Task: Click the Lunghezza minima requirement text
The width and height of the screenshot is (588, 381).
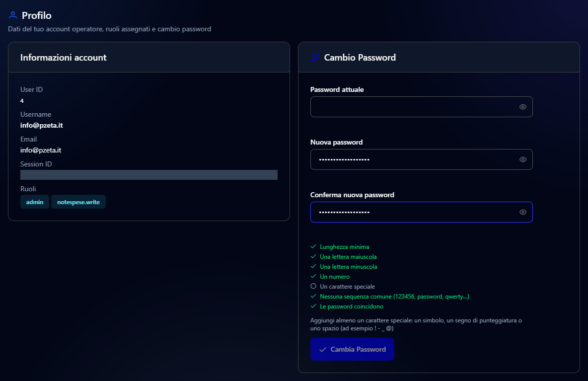Action: pyautogui.click(x=344, y=247)
